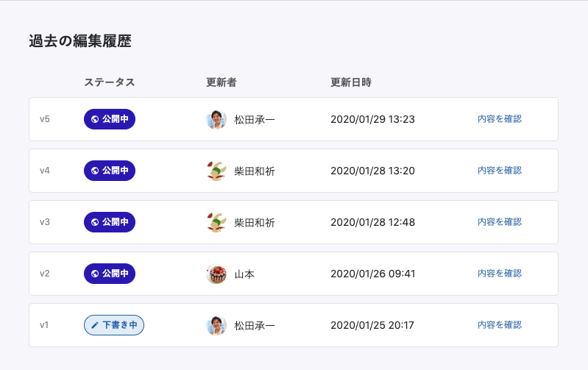Click the 公開中 badge in the v5 row

tap(110, 119)
